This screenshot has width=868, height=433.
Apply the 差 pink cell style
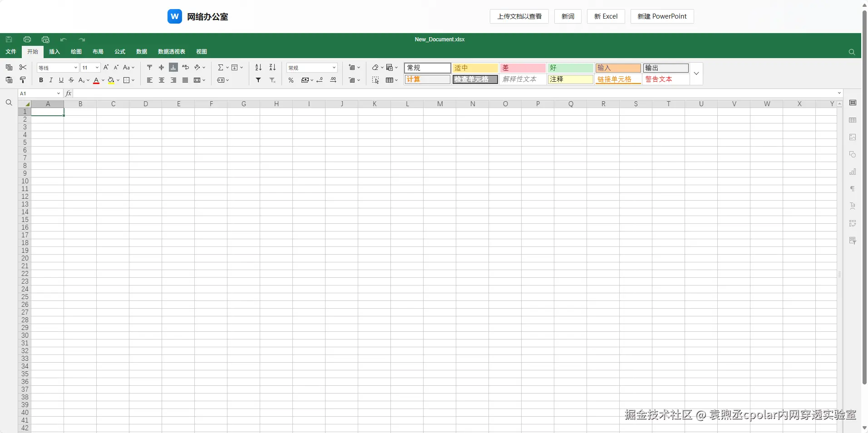523,68
